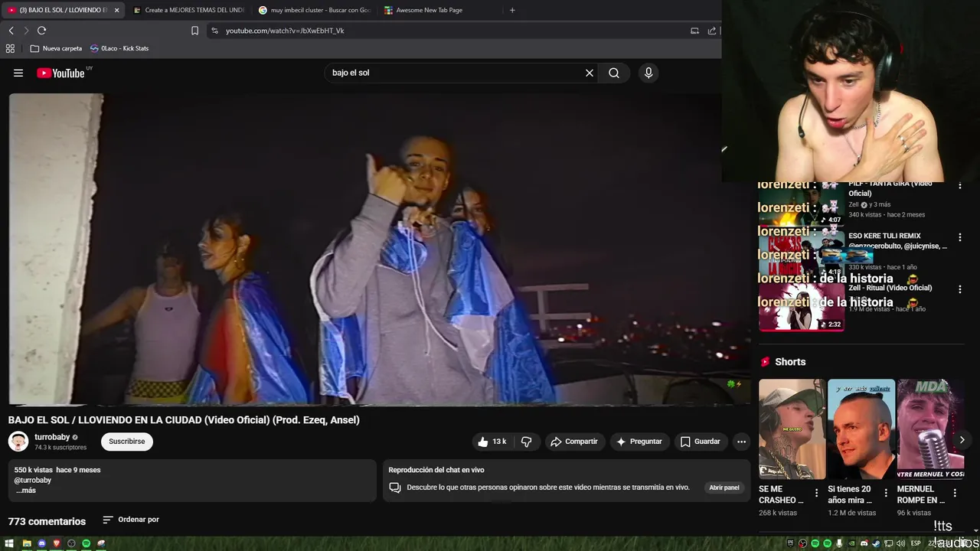This screenshot has width=980, height=551.
Task: Open the MERNUEL ROMPE EN short thumbnail
Action: tap(930, 429)
